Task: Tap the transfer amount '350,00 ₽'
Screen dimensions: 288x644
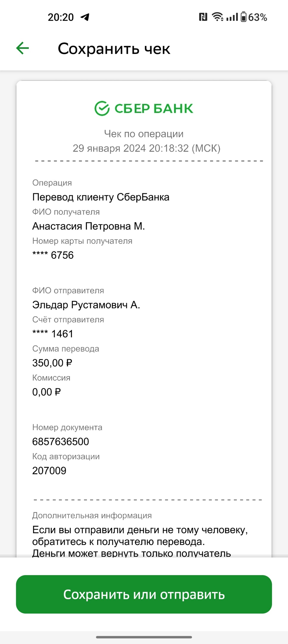Action: (x=52, y=363)
